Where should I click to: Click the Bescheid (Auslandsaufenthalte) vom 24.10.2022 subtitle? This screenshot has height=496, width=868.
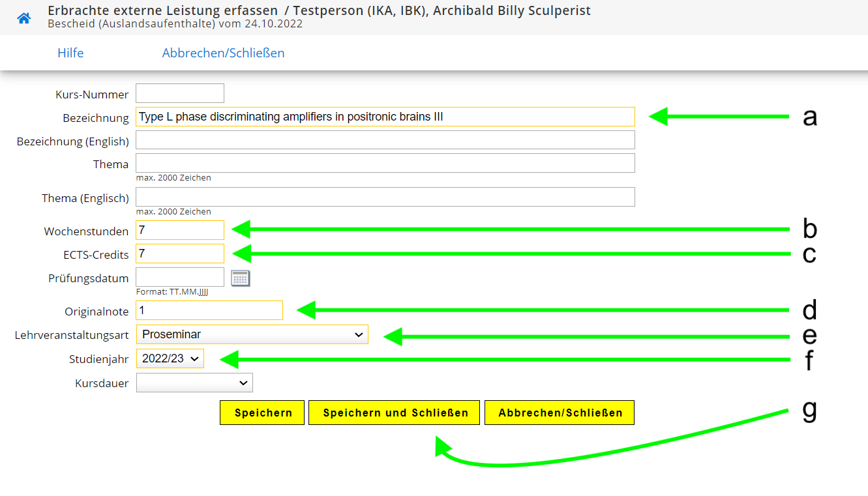175,24
